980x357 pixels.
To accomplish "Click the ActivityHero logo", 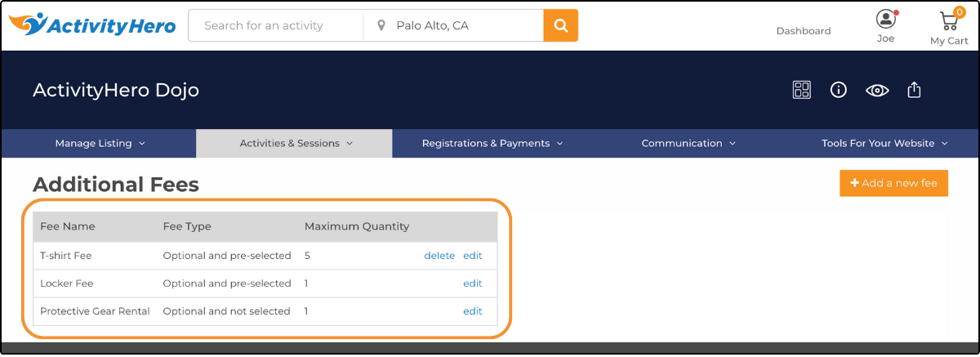I will tap(92, 25).
